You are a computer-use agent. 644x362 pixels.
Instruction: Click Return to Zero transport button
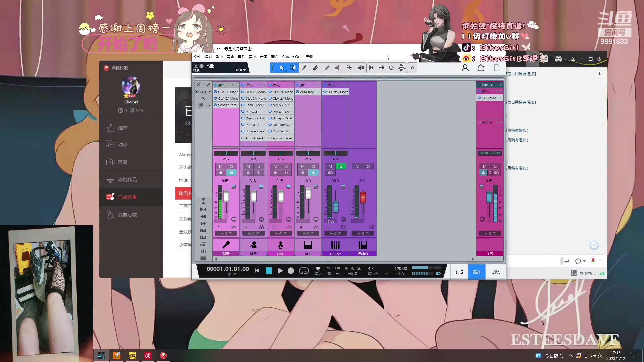coord(257,270)
